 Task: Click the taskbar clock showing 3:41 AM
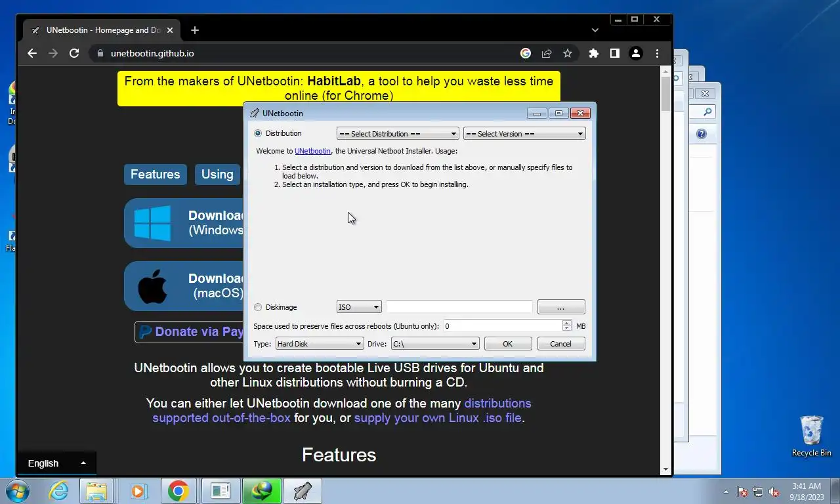tap(807, 492)
